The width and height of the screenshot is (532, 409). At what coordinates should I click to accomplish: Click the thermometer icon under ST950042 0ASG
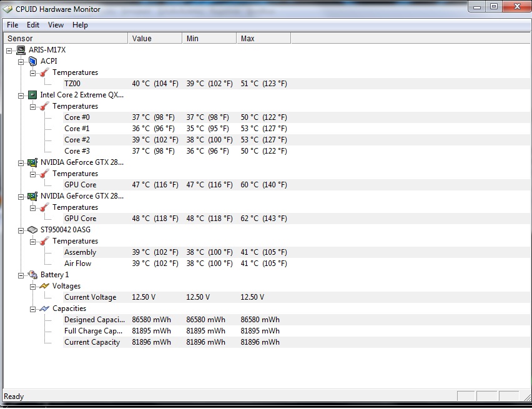point(44,241)
